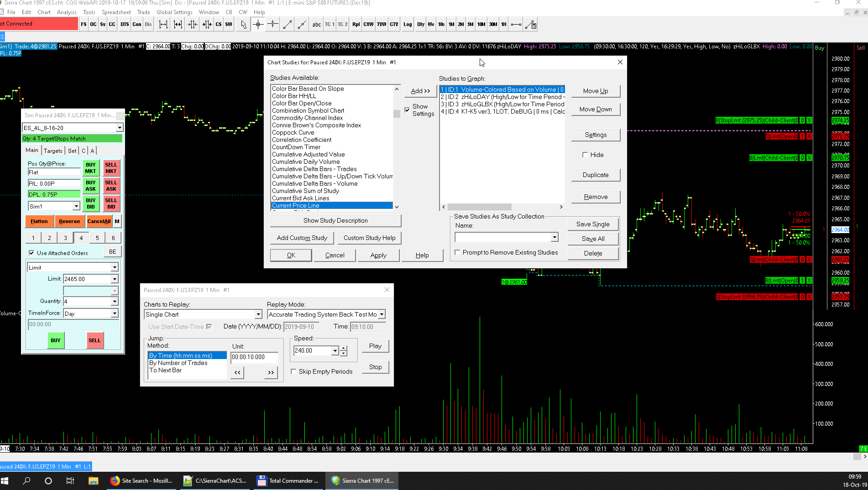Activate the chart values crosshair tool

click(x=258, y=25)
